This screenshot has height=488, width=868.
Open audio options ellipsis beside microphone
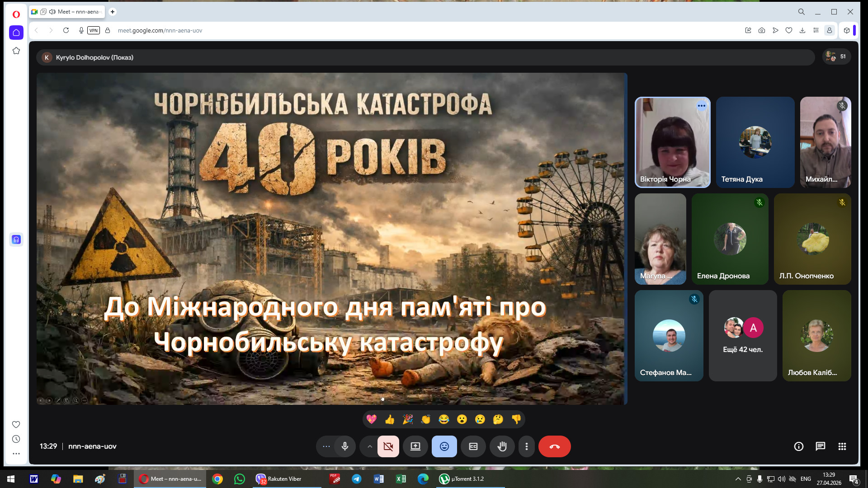326,446
